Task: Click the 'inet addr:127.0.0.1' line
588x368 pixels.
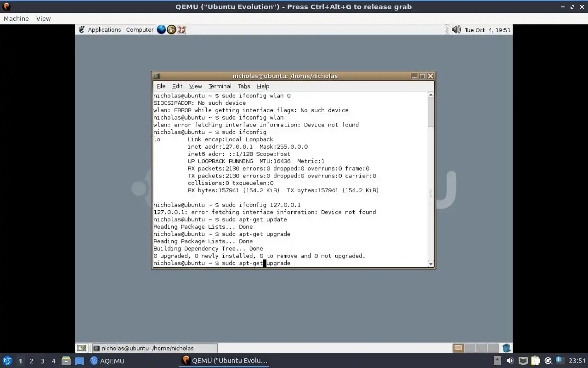Action: (x=248, y=147)
